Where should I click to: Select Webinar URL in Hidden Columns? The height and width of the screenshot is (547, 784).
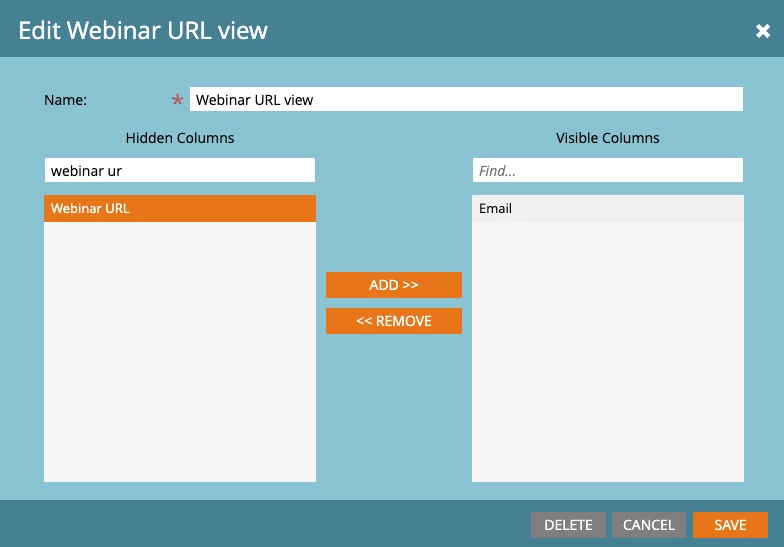click(x=180, y=208)
